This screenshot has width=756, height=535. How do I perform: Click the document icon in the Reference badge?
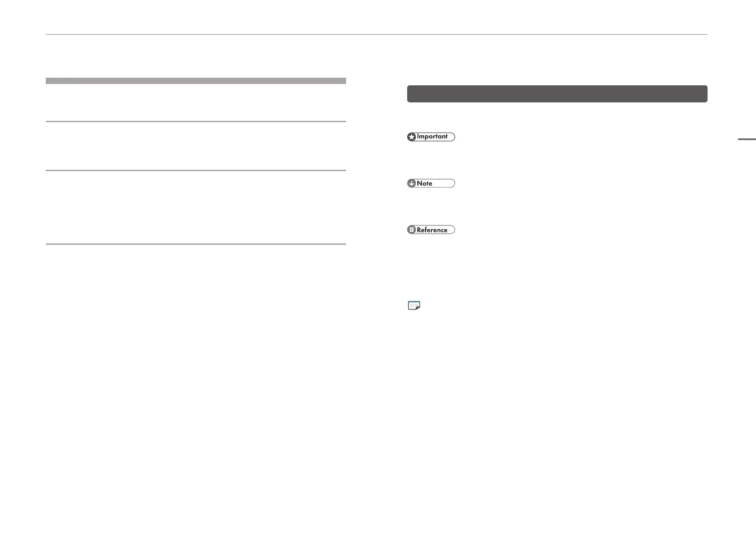pyautogui.click(x=411, y=230)
